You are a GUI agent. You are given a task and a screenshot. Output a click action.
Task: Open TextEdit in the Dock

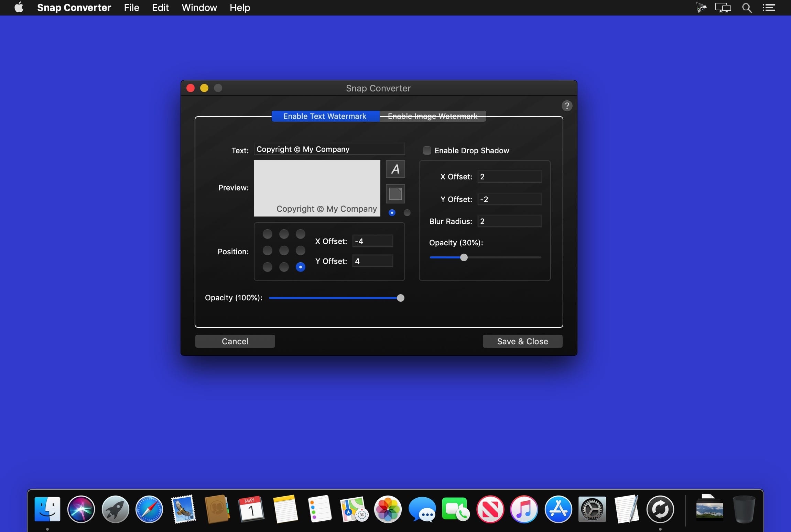point(626,509)
